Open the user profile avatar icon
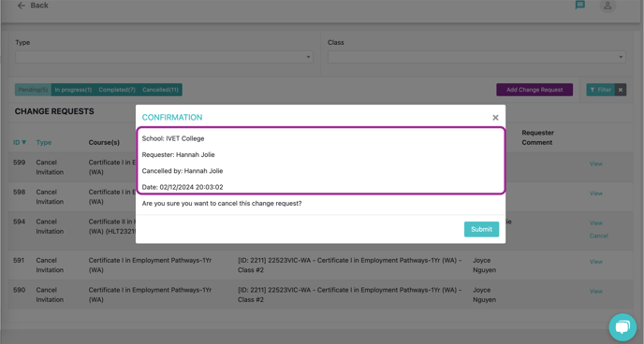Image resolution: width=644 pixels, height=344 pixels. point(607,6)
